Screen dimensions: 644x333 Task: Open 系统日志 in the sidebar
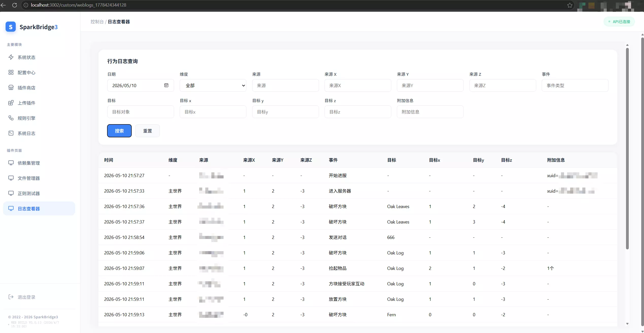(39, 133)
